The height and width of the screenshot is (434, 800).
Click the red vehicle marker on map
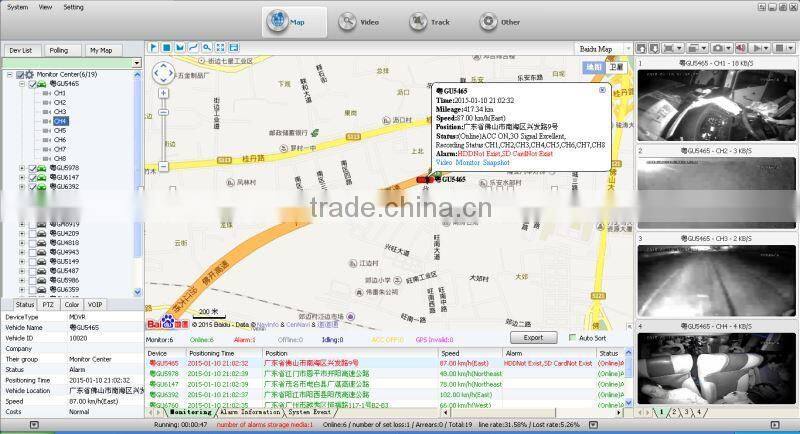[424, 180]
